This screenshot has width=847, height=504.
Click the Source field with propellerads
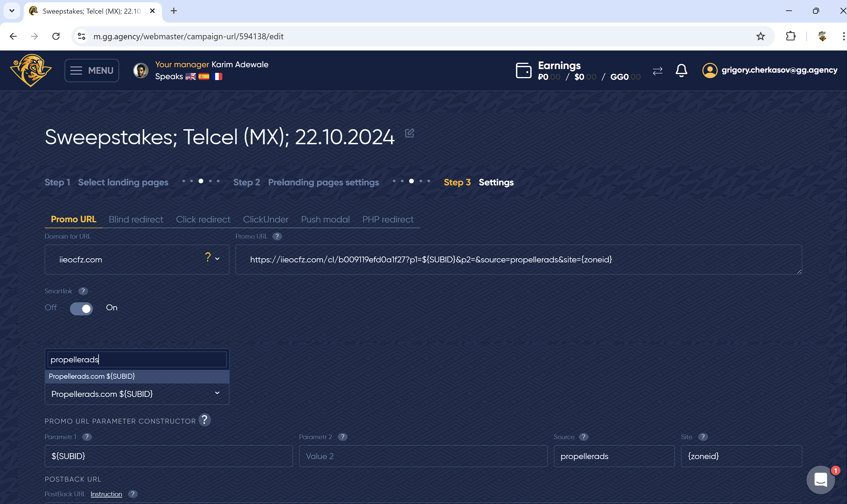click(x=614, y=456)
